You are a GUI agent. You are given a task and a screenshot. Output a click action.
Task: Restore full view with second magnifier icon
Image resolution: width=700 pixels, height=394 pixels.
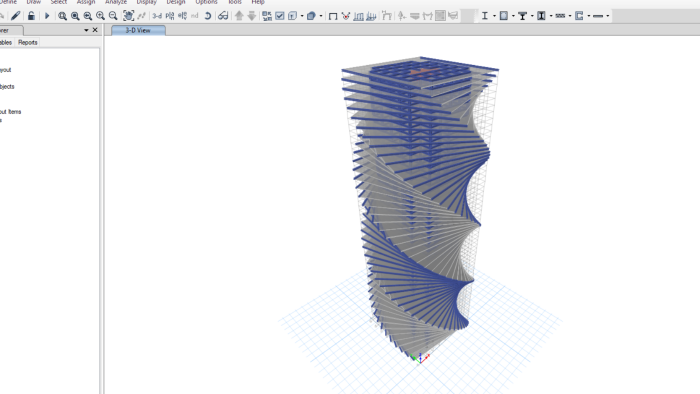pos(75,16)
